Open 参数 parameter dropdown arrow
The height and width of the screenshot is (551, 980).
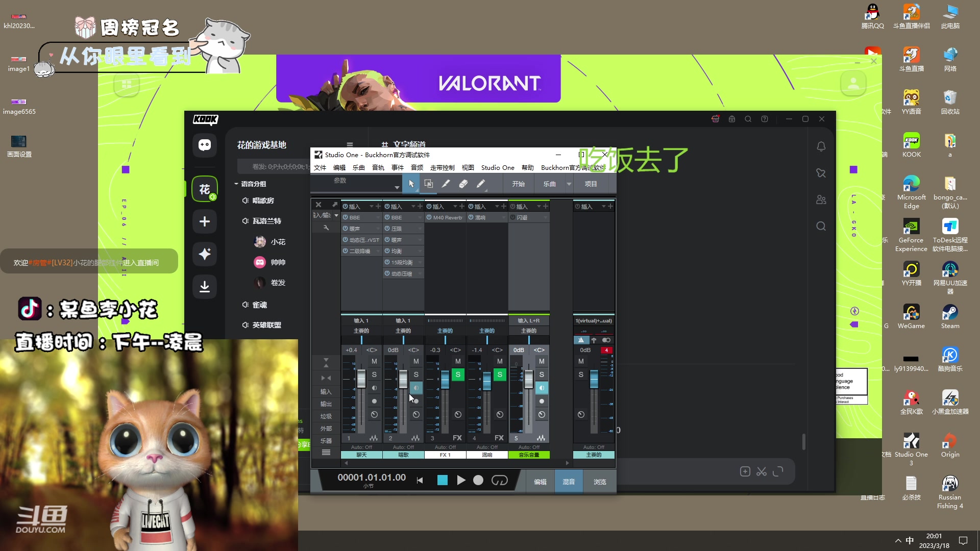tap(397, 188)
